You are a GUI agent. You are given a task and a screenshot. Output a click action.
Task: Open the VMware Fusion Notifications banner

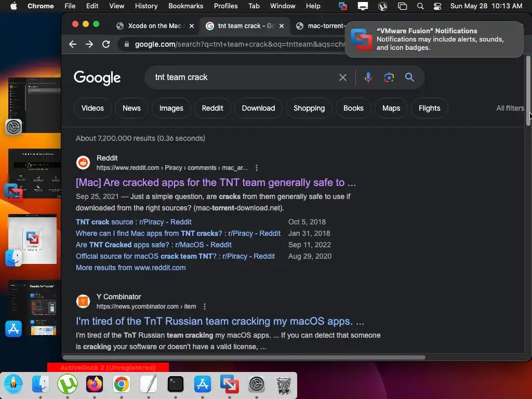pyautogui.click(x=434, y=39)
